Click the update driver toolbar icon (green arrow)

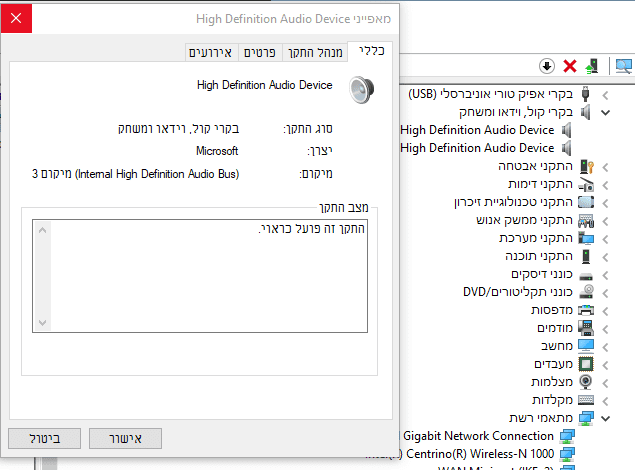592,66
